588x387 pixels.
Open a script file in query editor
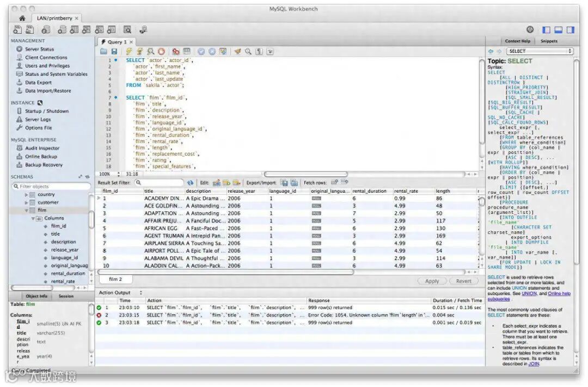tap(103, 52)
